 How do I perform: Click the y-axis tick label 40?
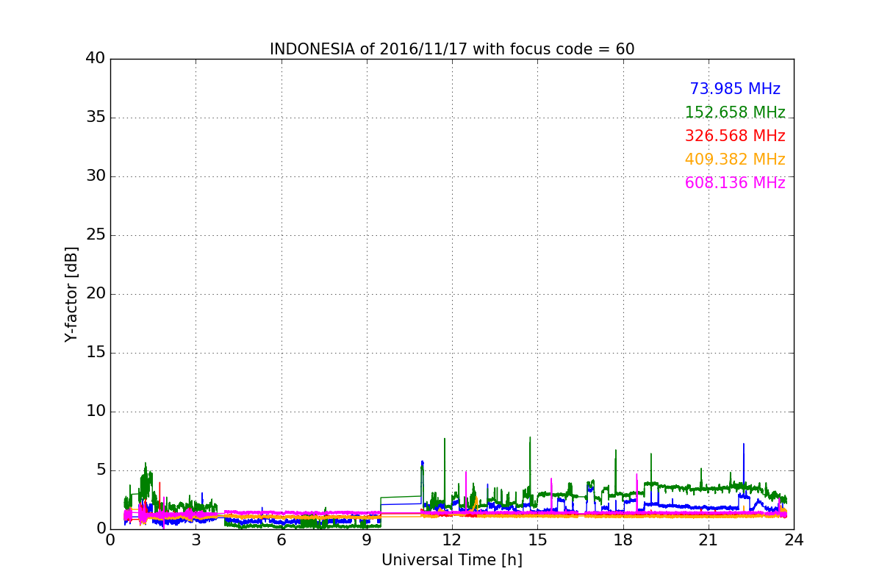(x=96, y=59)
